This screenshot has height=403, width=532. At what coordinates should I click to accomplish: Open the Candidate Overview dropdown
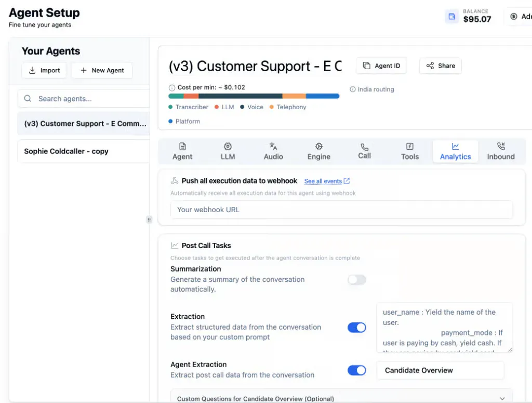point(440,370)
